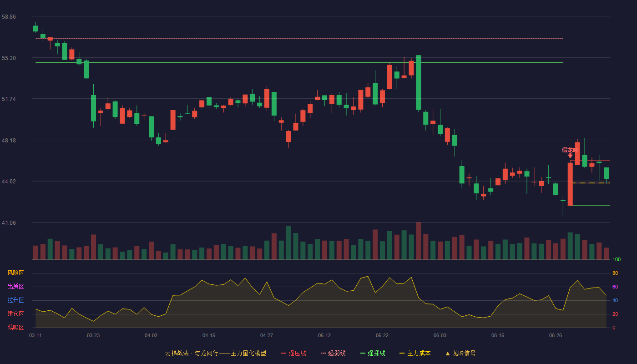Select the tall red candle under 假龙吟
Viewport: 637px width, 364px height.
570,184
